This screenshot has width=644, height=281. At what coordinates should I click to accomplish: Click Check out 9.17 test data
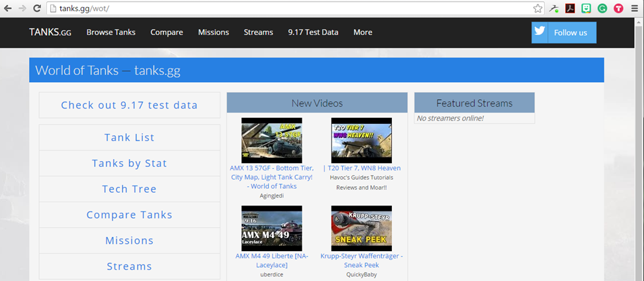coord(129,105)
